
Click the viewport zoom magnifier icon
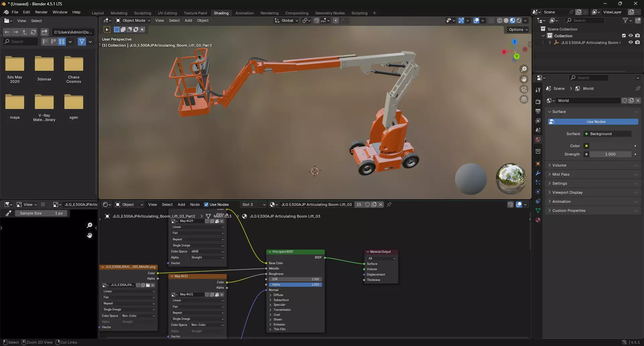524,69
